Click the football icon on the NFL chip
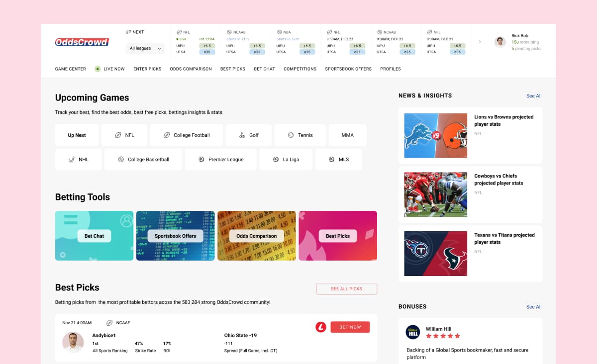This screenshot has height=364, width=597. point(118,135)
